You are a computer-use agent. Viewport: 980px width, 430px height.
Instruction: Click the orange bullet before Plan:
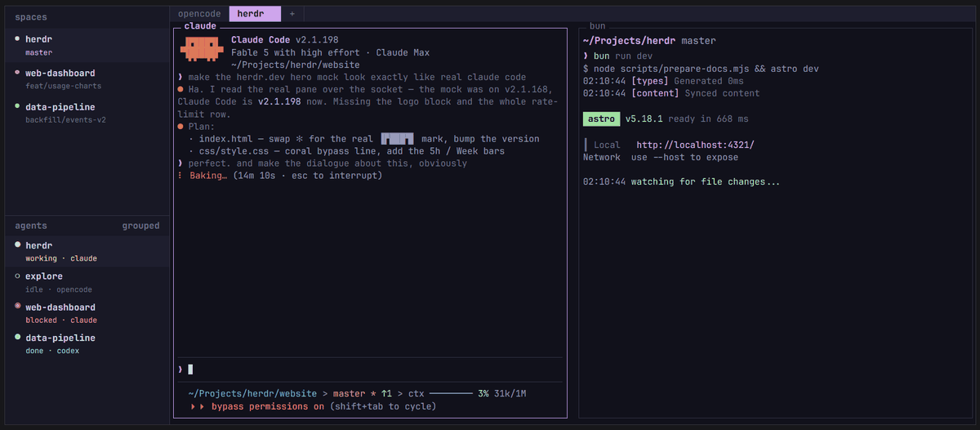click(x=180, y=127)
